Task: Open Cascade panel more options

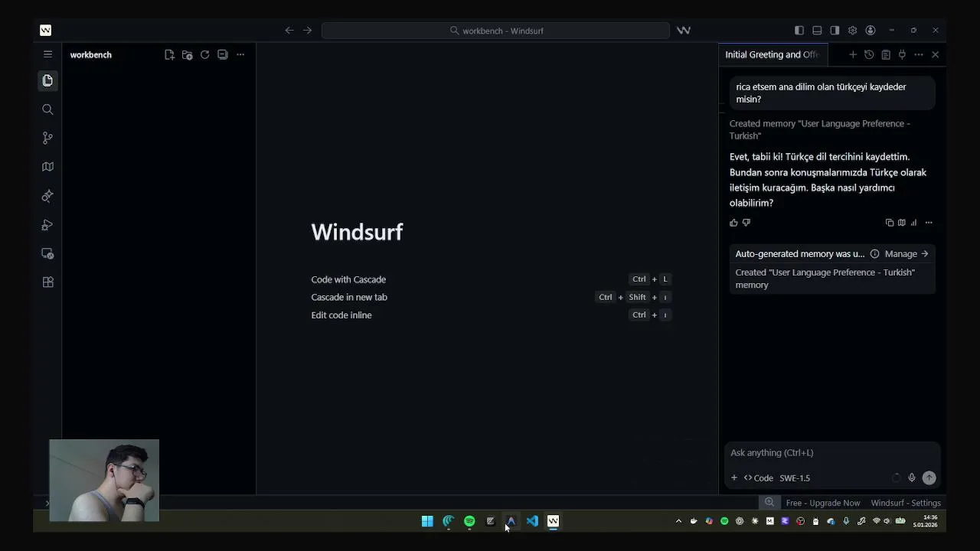Action: (x=919, y=54)
